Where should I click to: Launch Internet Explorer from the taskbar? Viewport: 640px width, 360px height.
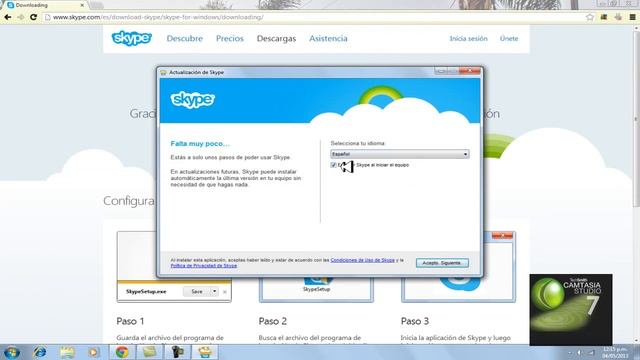(40, 352)
